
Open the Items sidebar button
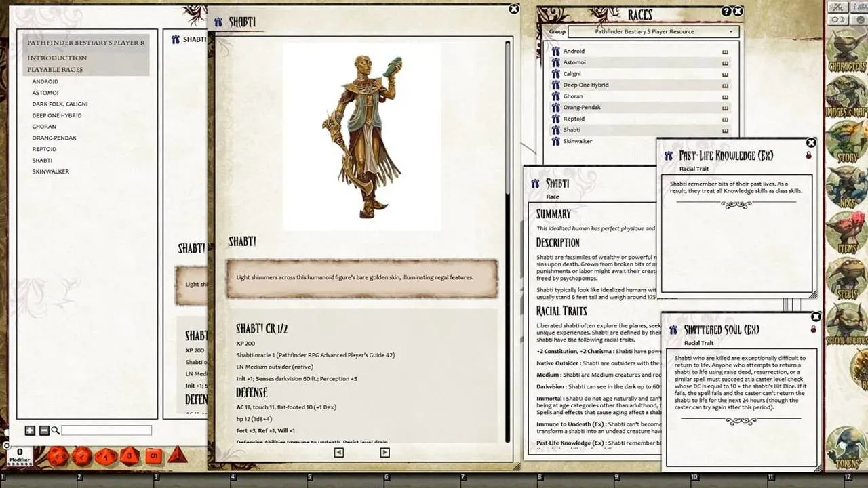point(846,233)
